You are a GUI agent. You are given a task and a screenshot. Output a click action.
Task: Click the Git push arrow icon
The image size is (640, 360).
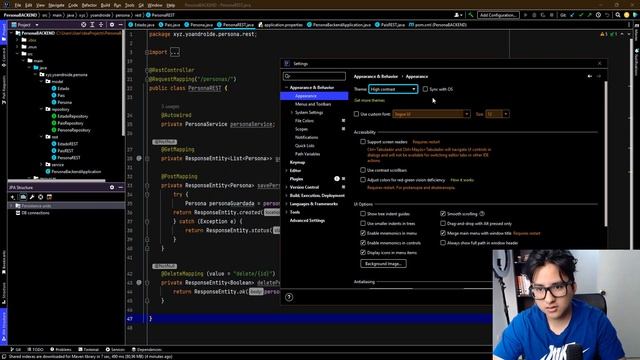coord(589,15)
